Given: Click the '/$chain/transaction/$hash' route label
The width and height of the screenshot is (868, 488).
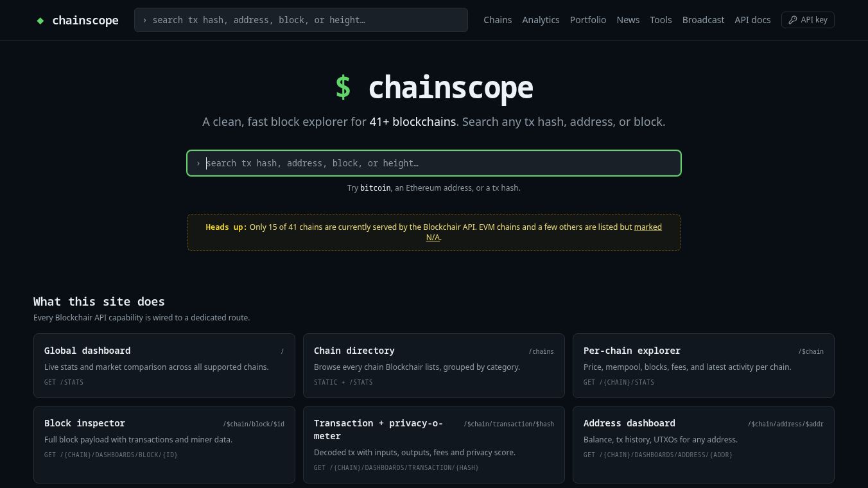Looking at the screenshot, I should coord(509,424).
